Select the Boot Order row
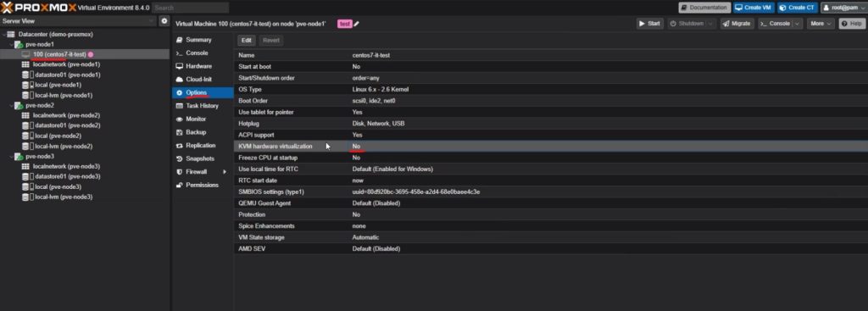This screenshot has width=868, height=311. (x=550, y=101)
